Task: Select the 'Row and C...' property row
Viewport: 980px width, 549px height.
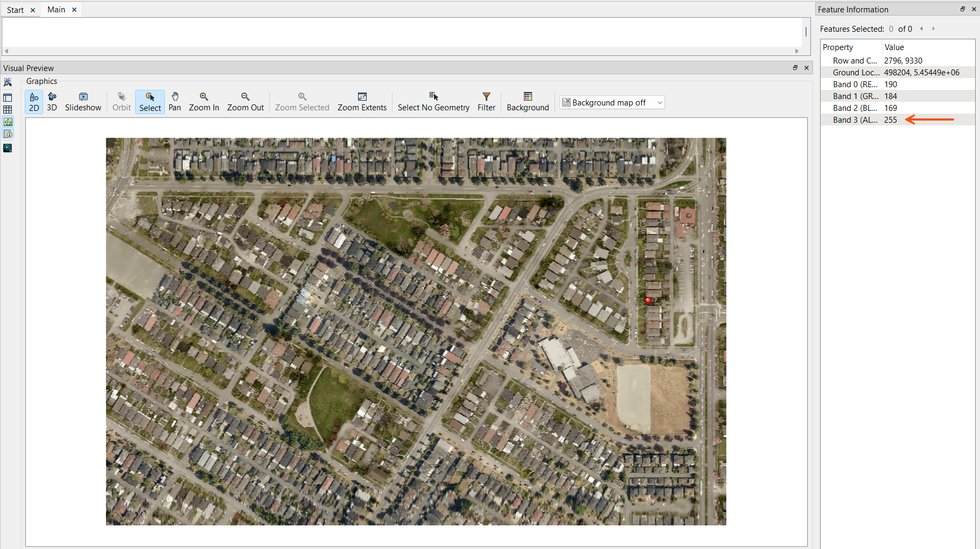Action: tap(898, 61)
